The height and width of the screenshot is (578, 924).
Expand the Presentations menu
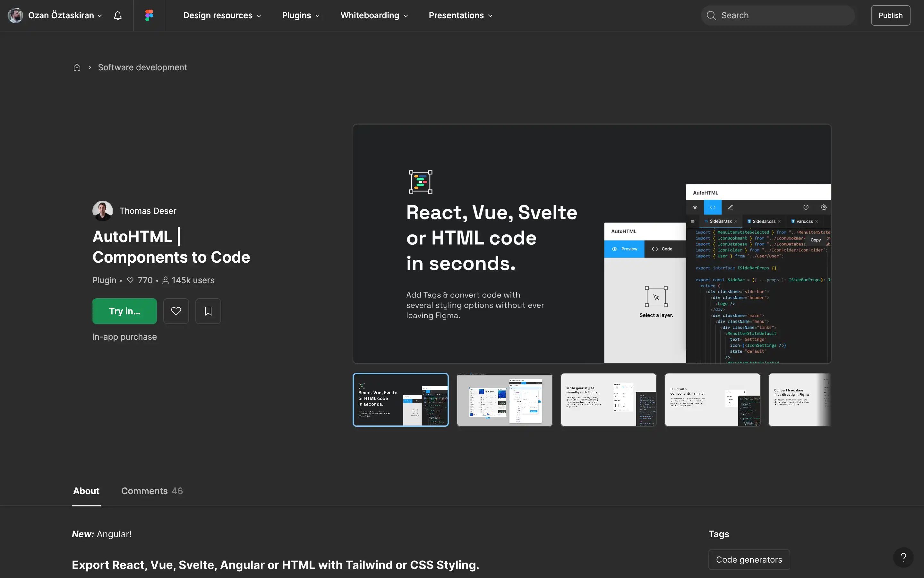[460, 15]
